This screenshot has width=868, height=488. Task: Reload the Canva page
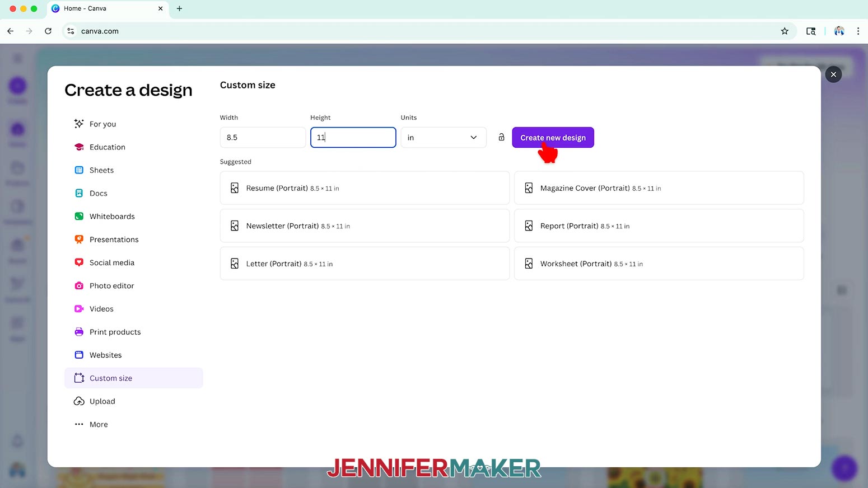tap(48, 31)
